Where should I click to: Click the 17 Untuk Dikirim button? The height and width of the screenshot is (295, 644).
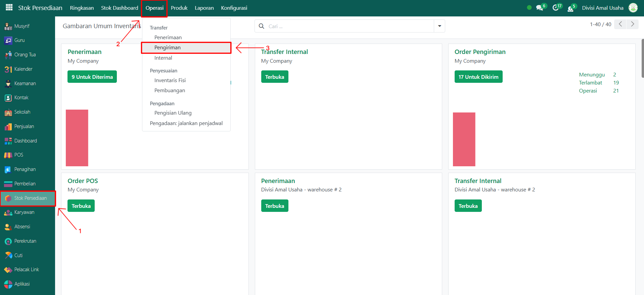click(478, 77)
